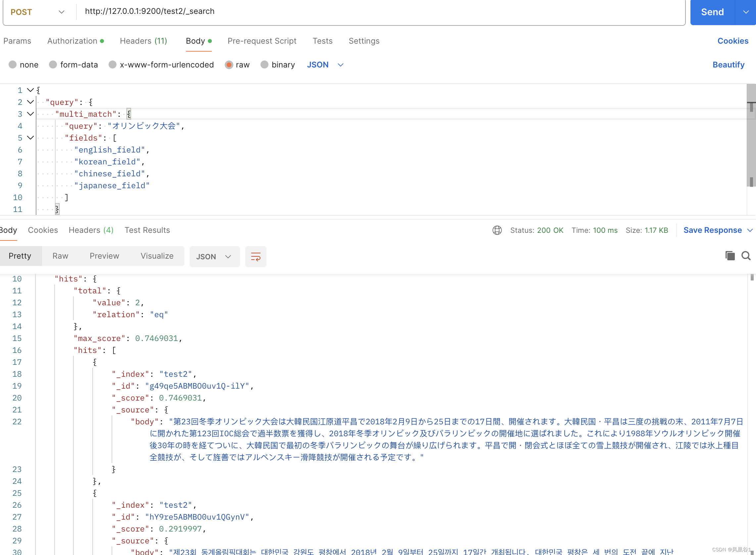Collapse line 1 fold arrow in request editor
756x555 pixels.
30,90
